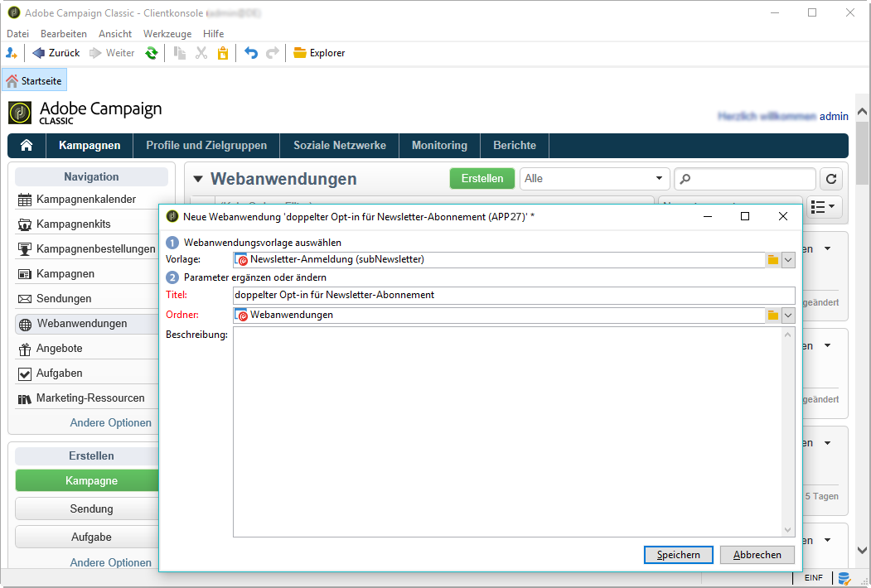Click the user connection icon in toolbar
871x588 pixels.
coord(11,53)
